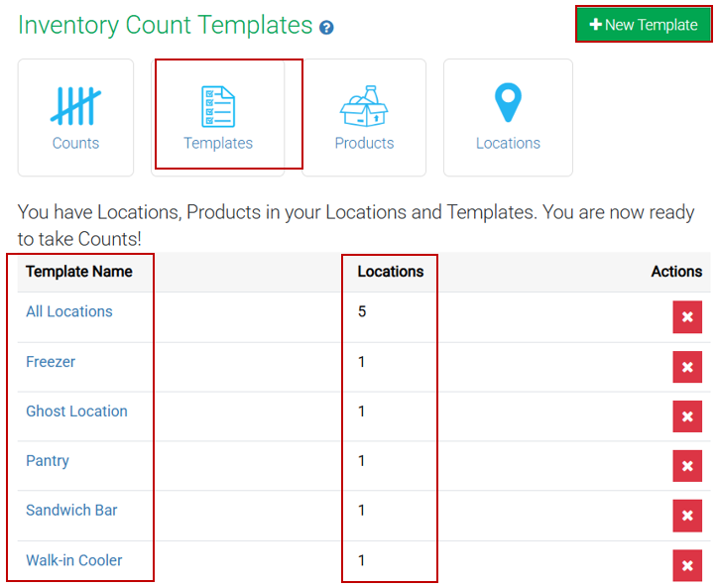Select the Templates checklist icon tile
The image size is (718, 588).
218,117
